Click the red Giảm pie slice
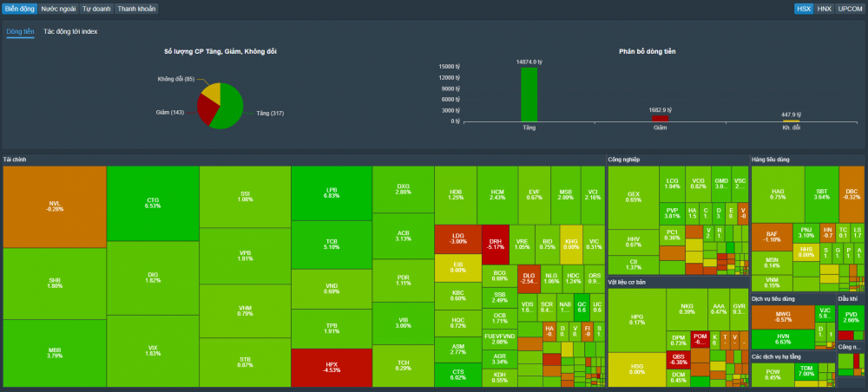Viewport: 868px width, 392px height. tap(206, 108)
